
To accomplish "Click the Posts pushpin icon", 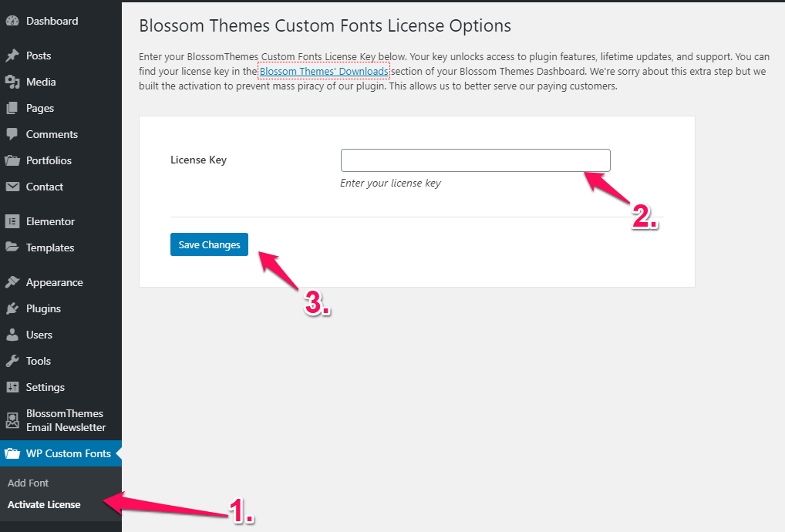I will pyautogui.click(x=12, y=56).
